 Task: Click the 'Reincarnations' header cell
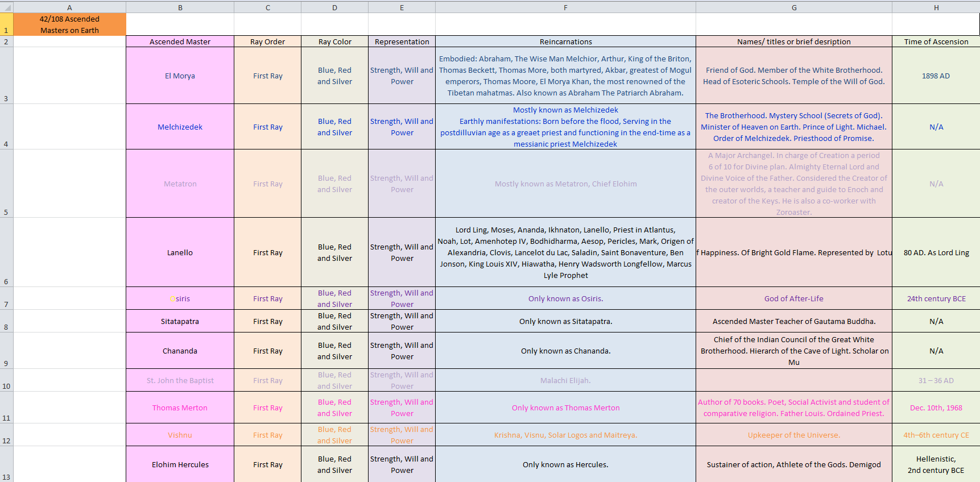pos(565,41)
